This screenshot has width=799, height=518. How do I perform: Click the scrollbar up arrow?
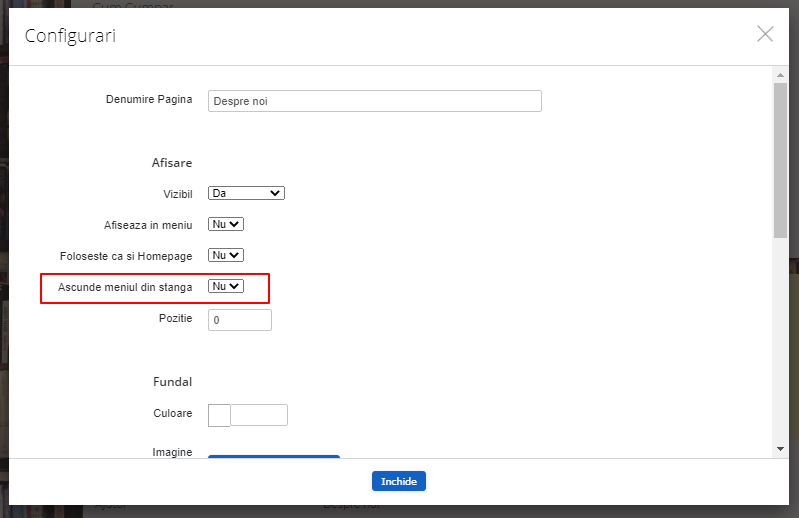[780, 75]
